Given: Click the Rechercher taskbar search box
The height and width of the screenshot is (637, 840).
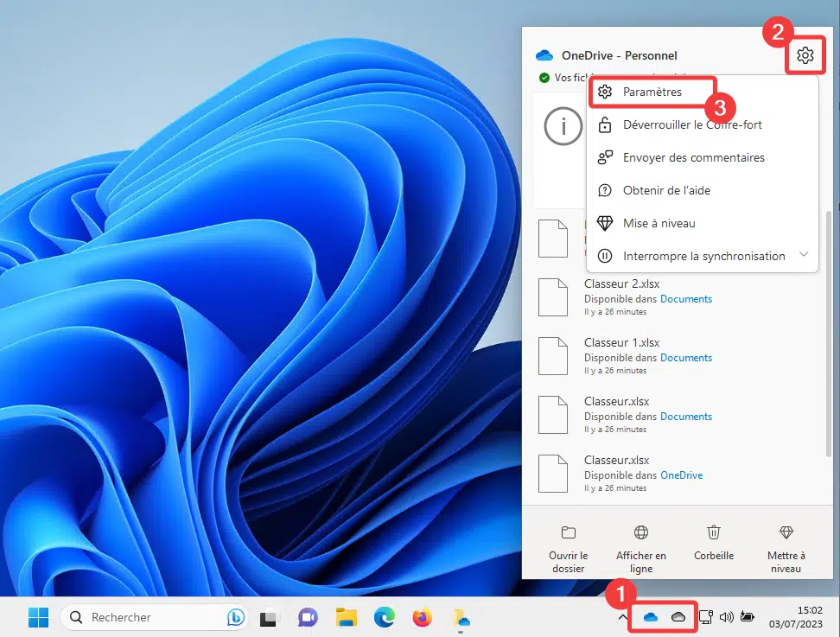Looking at the screenshot, I should point(154,617).
